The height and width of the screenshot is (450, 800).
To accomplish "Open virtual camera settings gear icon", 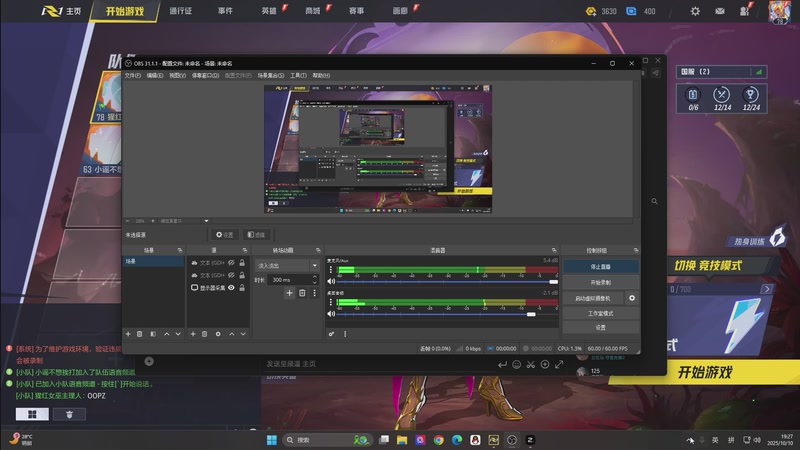I will (x=632, y=298).
